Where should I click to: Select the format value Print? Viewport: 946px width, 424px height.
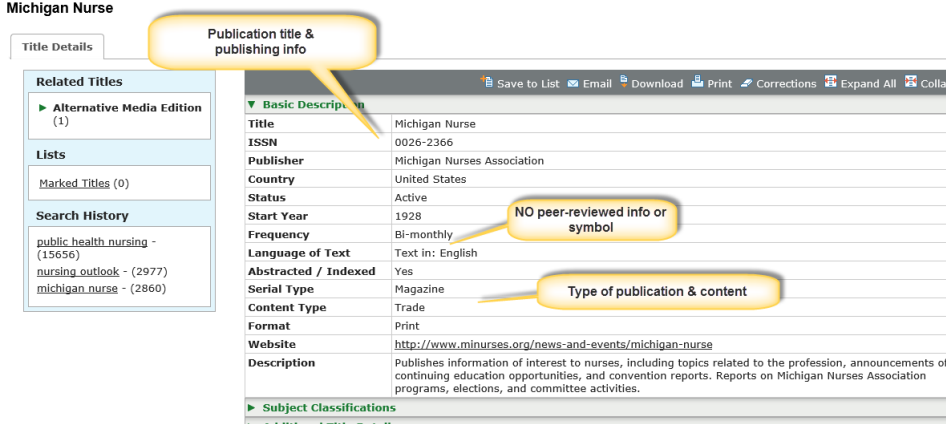(407, 326)
